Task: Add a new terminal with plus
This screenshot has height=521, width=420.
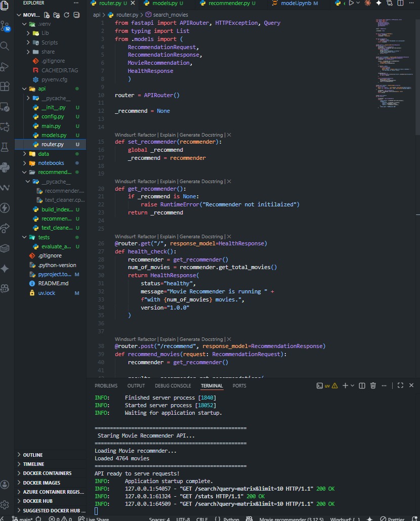Action: [345, 385]
